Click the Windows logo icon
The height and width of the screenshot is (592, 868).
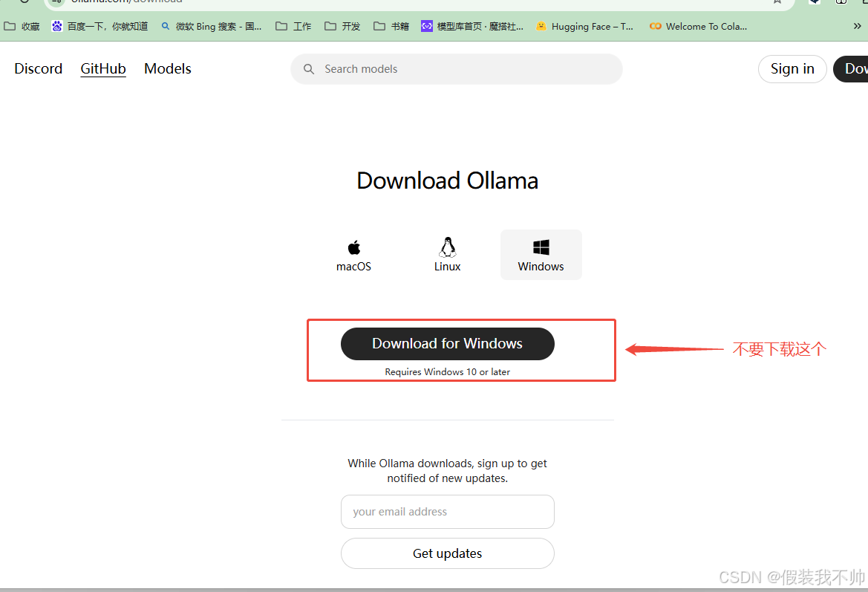point(541,247)
